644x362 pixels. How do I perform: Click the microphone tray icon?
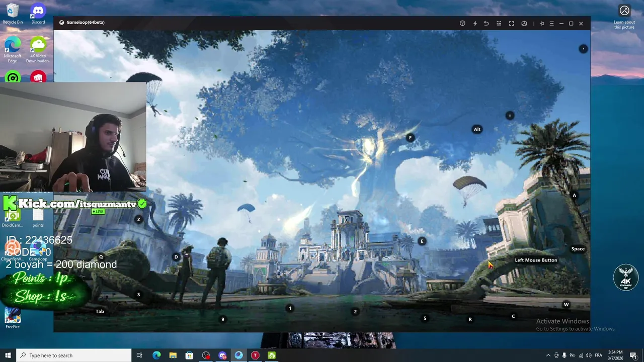click(564, 355)
